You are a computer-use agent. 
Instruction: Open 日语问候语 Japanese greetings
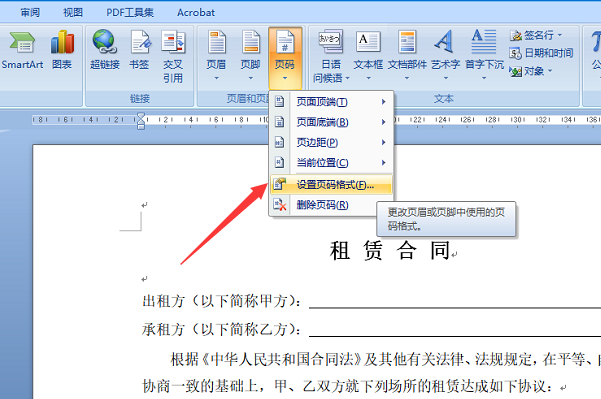[330, 57]
